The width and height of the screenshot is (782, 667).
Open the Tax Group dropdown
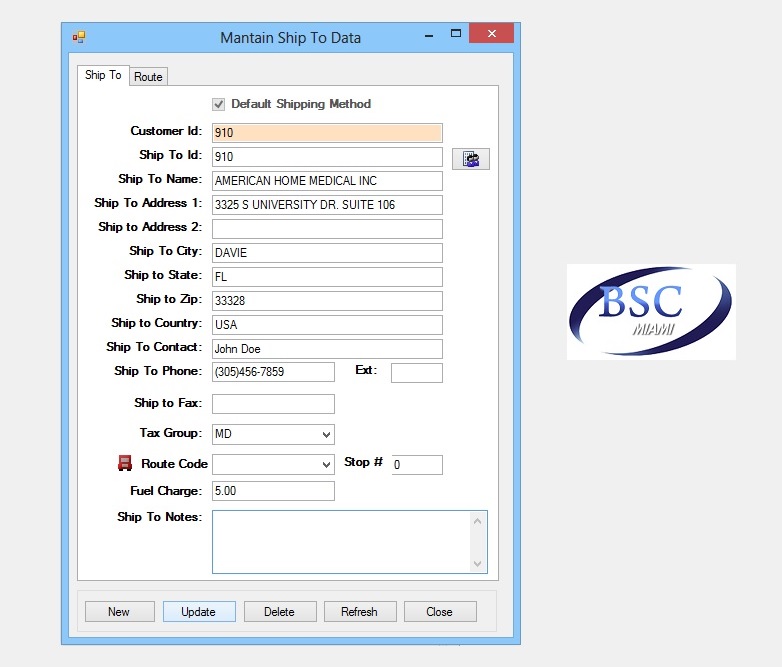[326, 435]
